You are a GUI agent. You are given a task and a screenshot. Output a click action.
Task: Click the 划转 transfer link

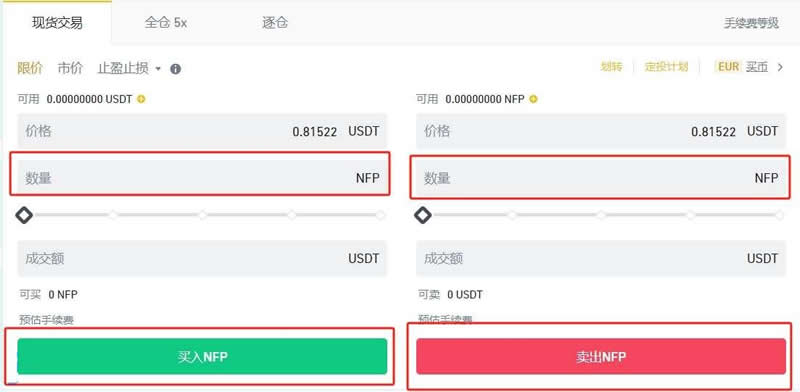tap(611, 67)
